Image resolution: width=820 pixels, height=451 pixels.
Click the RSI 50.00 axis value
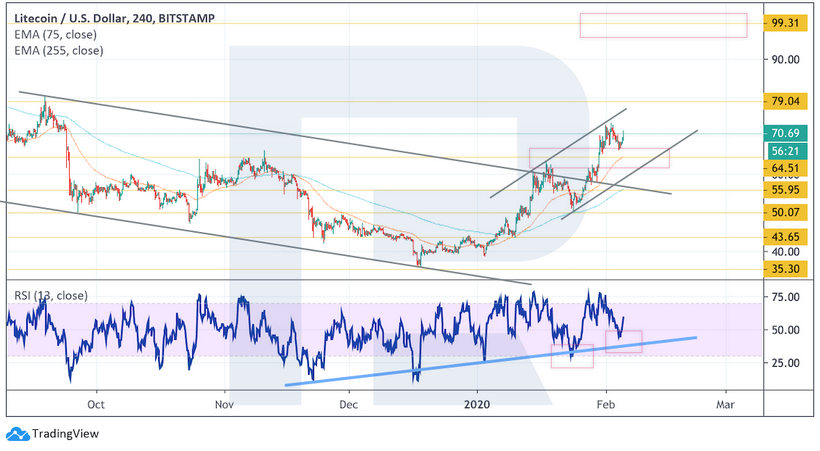point(785,330)
